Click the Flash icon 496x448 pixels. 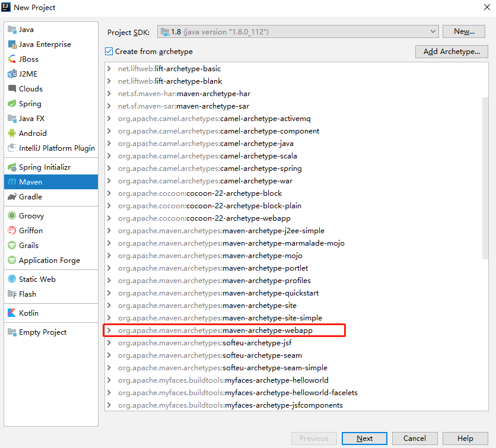[12, 294]
